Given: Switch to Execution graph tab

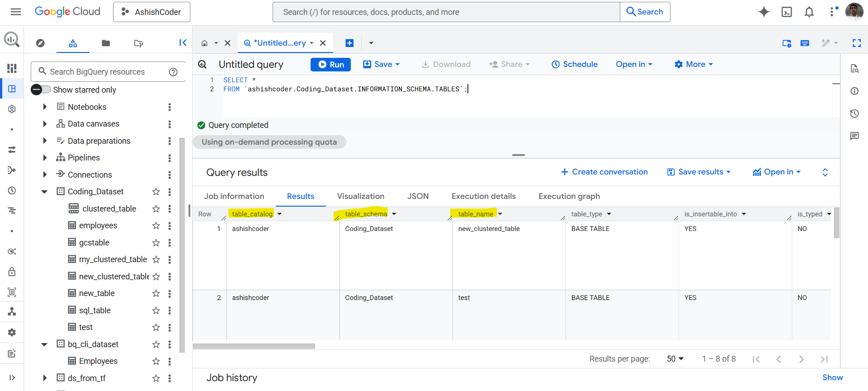Looking at the screenshot, I should 570,196.
